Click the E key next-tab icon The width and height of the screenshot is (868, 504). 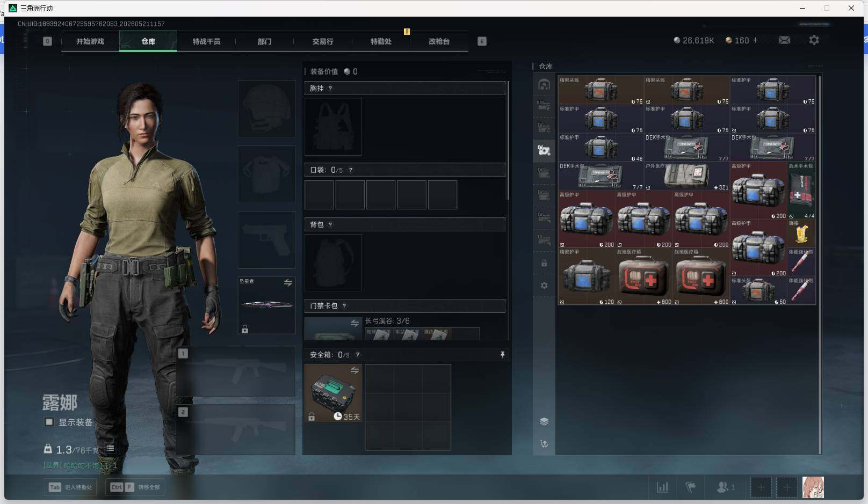pos(482,41)
